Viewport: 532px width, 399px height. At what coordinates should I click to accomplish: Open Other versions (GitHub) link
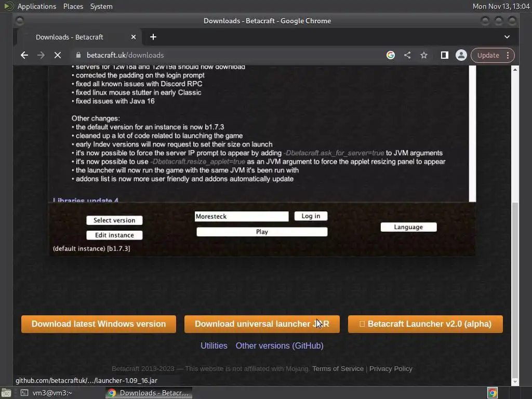280,345
